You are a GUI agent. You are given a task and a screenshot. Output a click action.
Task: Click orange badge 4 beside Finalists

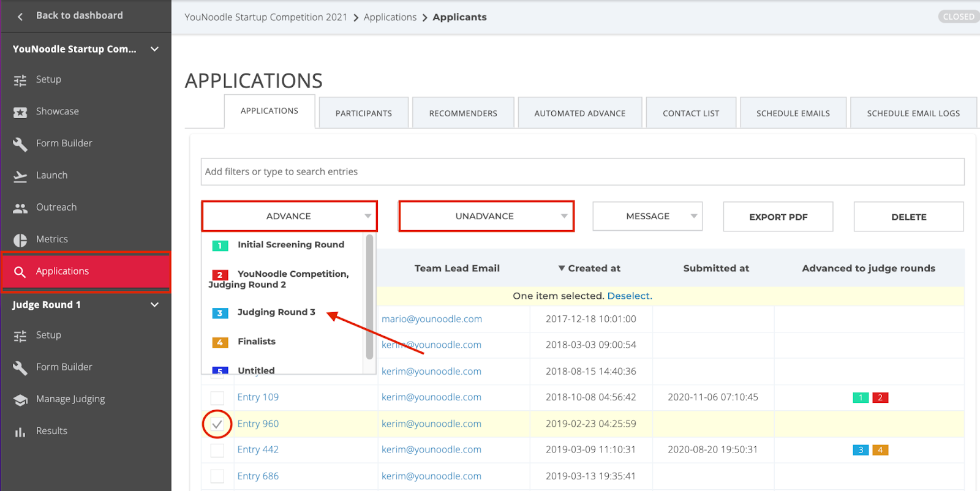click(x=220, y=342)
